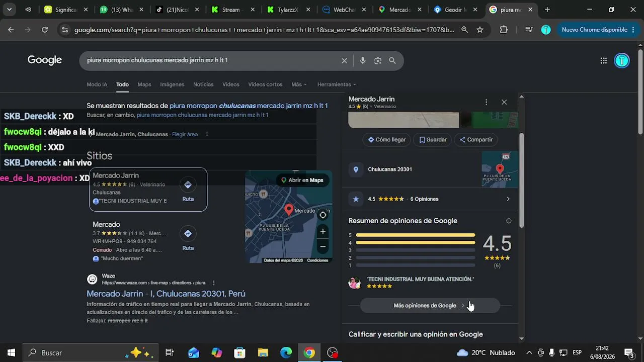Click Nuevo Chrome disponible update button
The image size is (644, 362).
pyautogui.click(x=598, y=30)
